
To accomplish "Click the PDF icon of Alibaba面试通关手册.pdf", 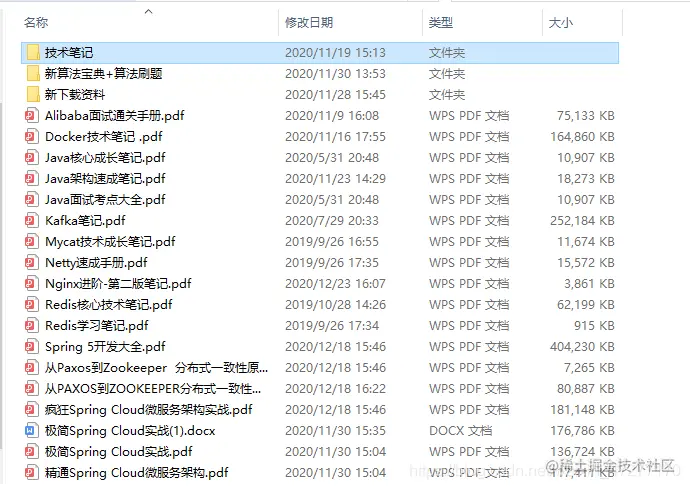I will point(31,116).
